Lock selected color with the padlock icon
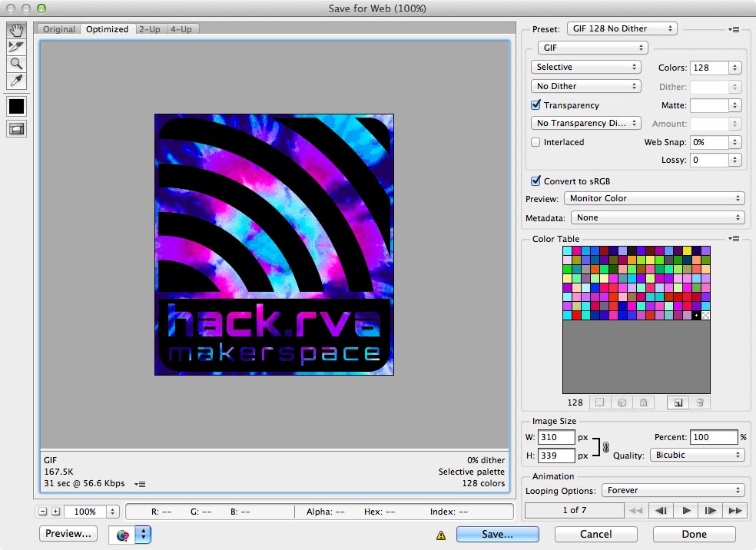 click(644, 403)
